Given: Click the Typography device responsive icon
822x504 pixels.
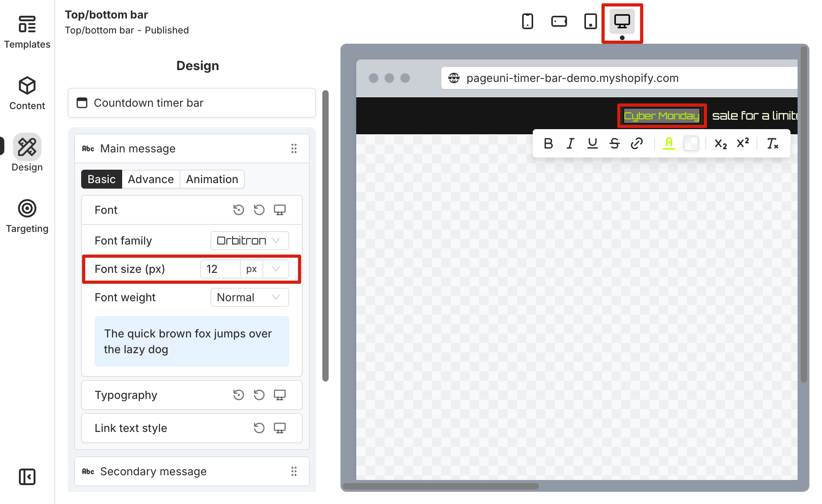Looking at the screenshot, I should pyautogui.click(x=280, y=395).
